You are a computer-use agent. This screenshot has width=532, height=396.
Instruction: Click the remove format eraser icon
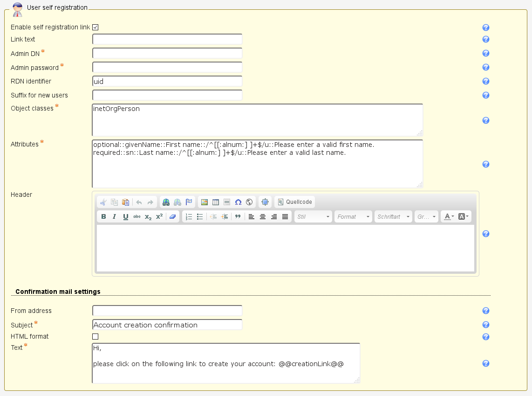pyautogui.click(x=172, y=216)
